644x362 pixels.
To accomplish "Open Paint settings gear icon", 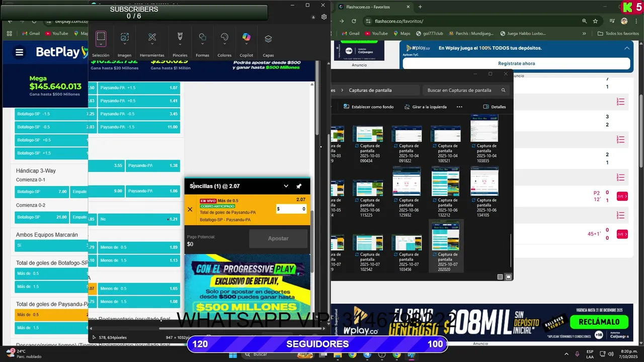I will pos(324,17).
